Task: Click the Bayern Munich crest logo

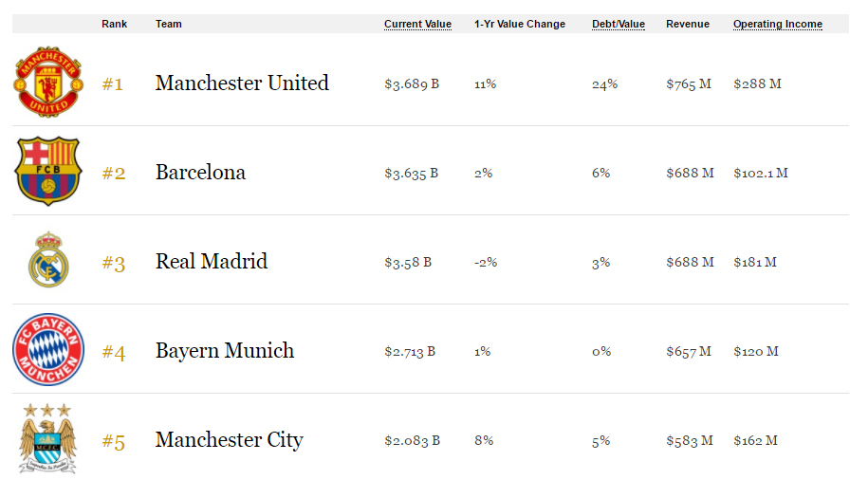Action: (x=48, y=349)
